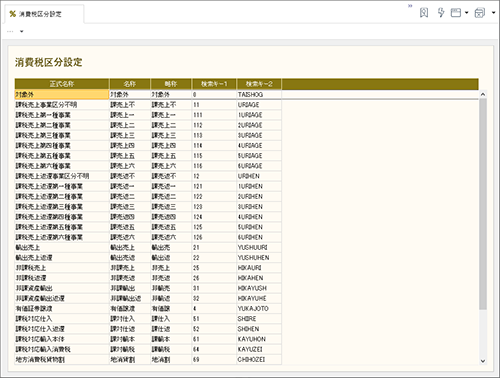Screen dimensions: 500x378
Task: Sort by the 検索キー1 column header
Action: 214,84
